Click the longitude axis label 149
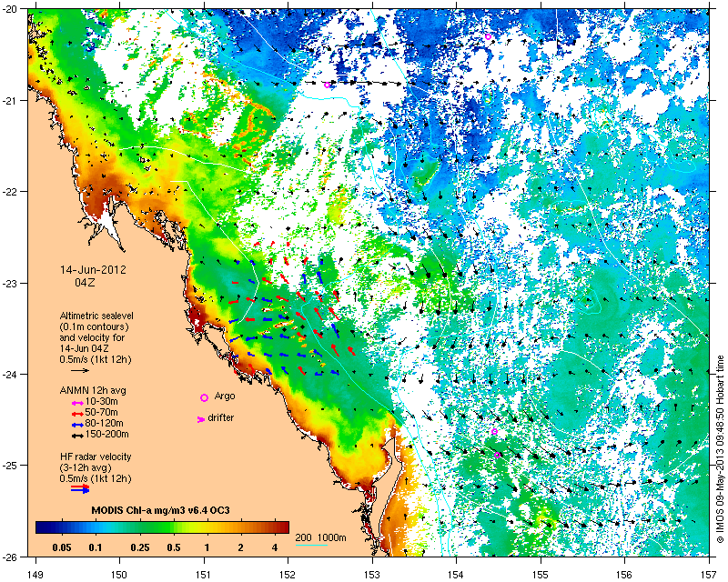Image resolution: width=728 pixels, height=582 pixels. pos(35,575)
